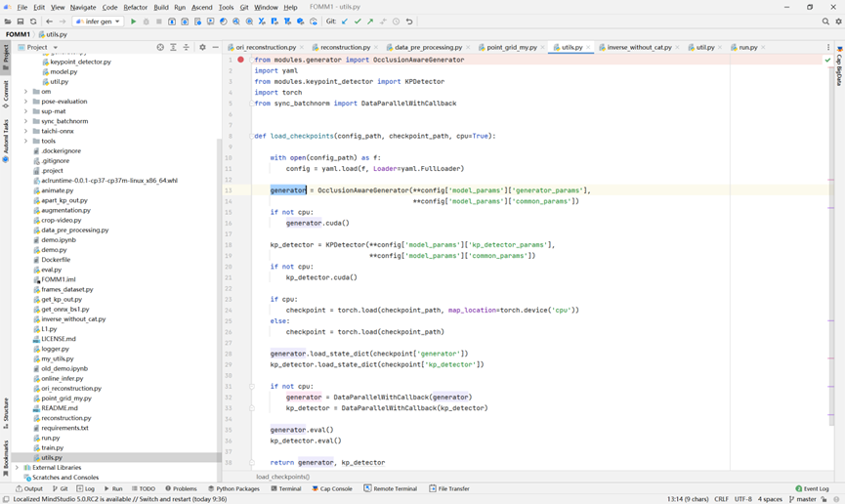
Task: Roll back changes with Git undo icon
Action: click(409, 21)
